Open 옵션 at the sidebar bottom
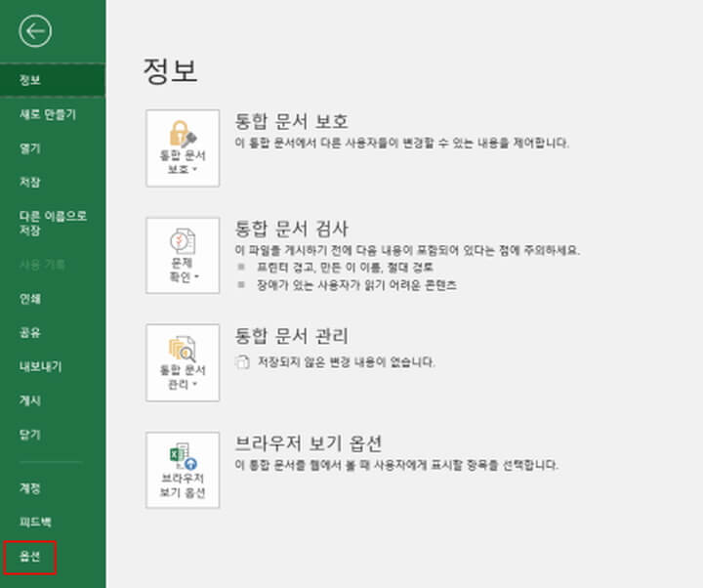The image size is (703, 588). pos(30,557)
